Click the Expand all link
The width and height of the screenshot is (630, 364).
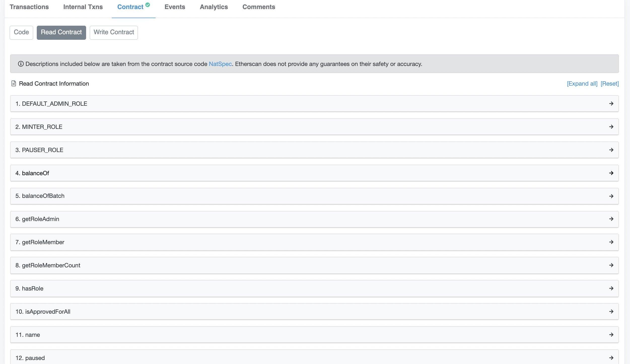click(582, 84)
